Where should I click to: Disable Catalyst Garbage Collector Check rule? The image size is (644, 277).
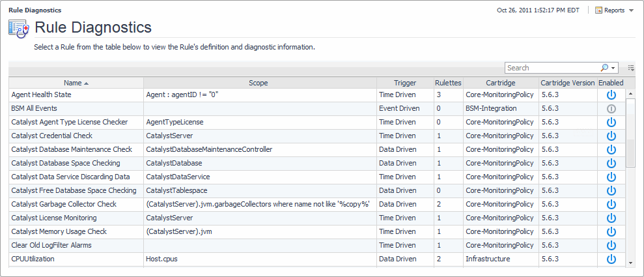pos(611,204)
